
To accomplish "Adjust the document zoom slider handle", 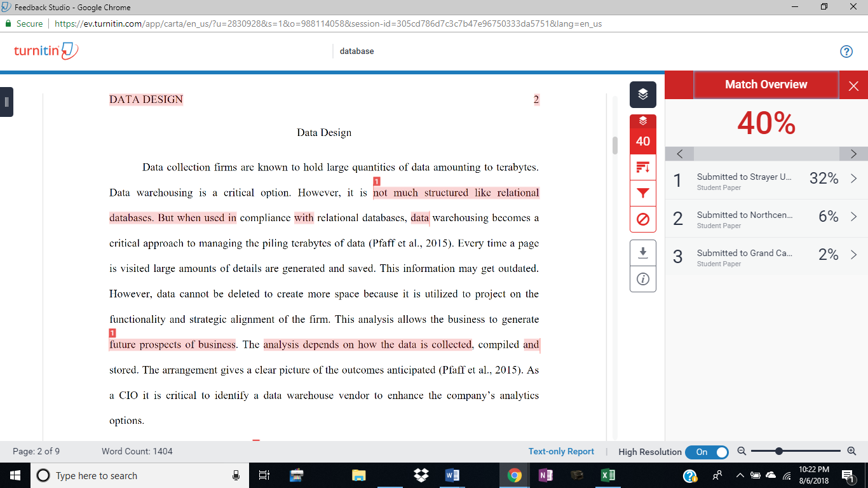I will 778,451.
